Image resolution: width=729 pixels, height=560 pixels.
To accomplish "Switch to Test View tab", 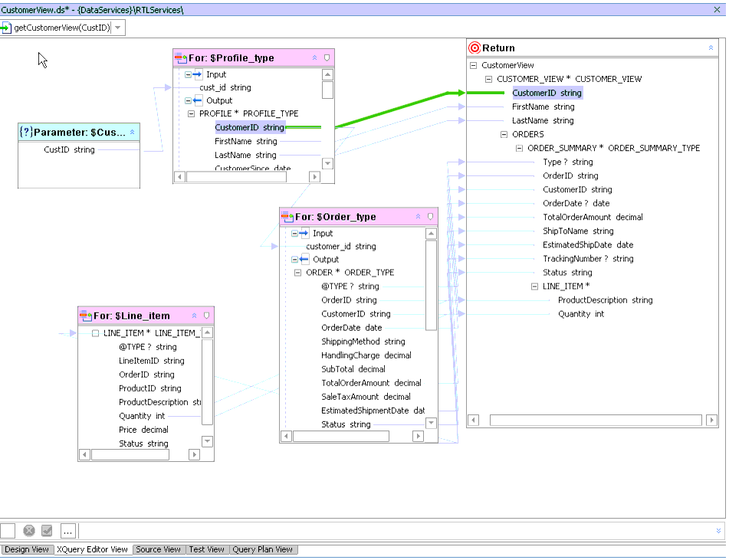I will coord(206,550).
